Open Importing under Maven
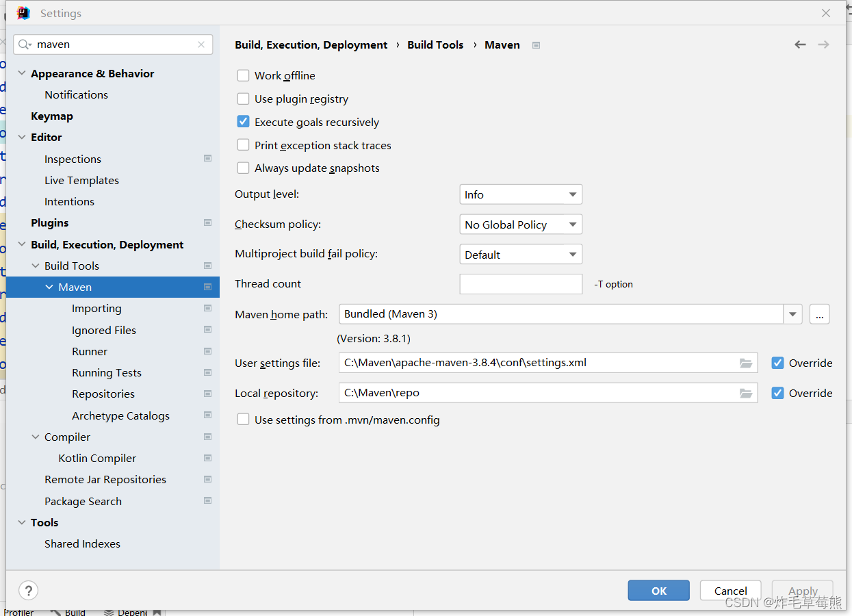Viewport: 852px width, 616px height. coord(96,308)
